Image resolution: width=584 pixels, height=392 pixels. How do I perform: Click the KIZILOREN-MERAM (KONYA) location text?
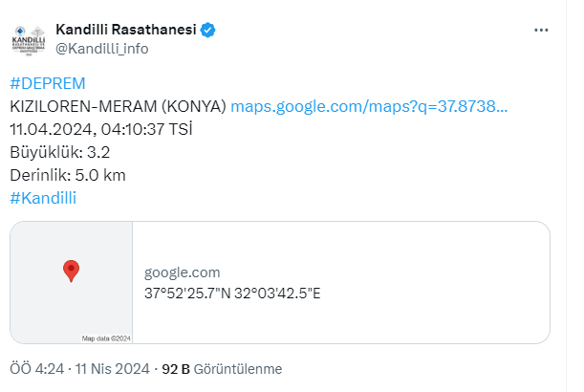point(118,105)
